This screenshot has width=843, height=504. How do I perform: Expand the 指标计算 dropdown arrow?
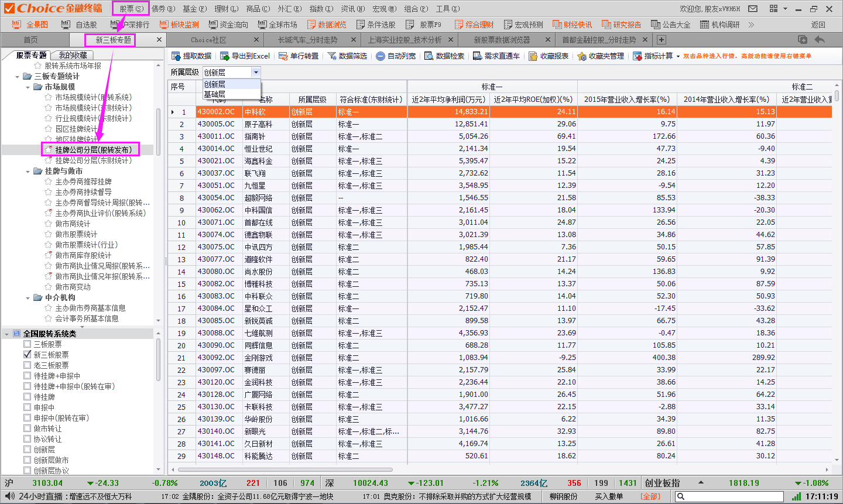click(x=678, y=57)
